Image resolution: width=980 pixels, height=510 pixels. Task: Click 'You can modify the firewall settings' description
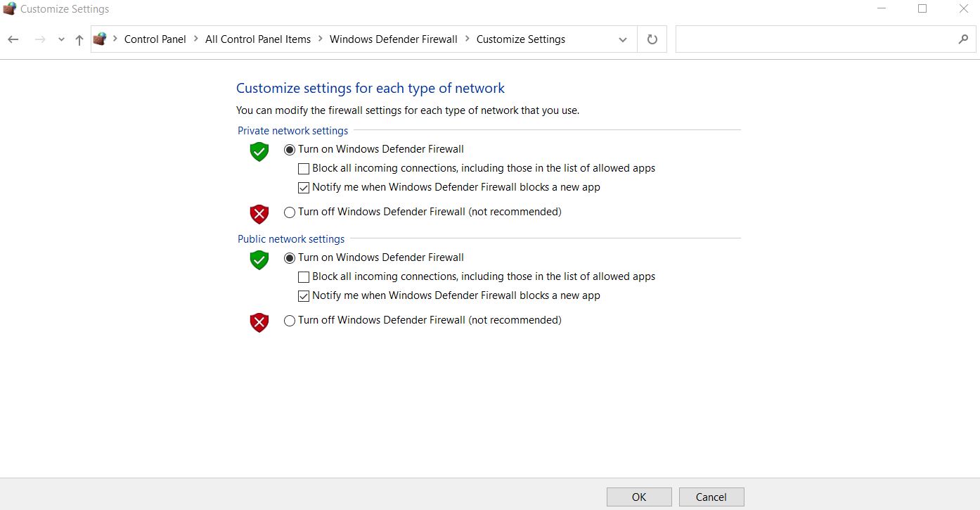point(408,110)
